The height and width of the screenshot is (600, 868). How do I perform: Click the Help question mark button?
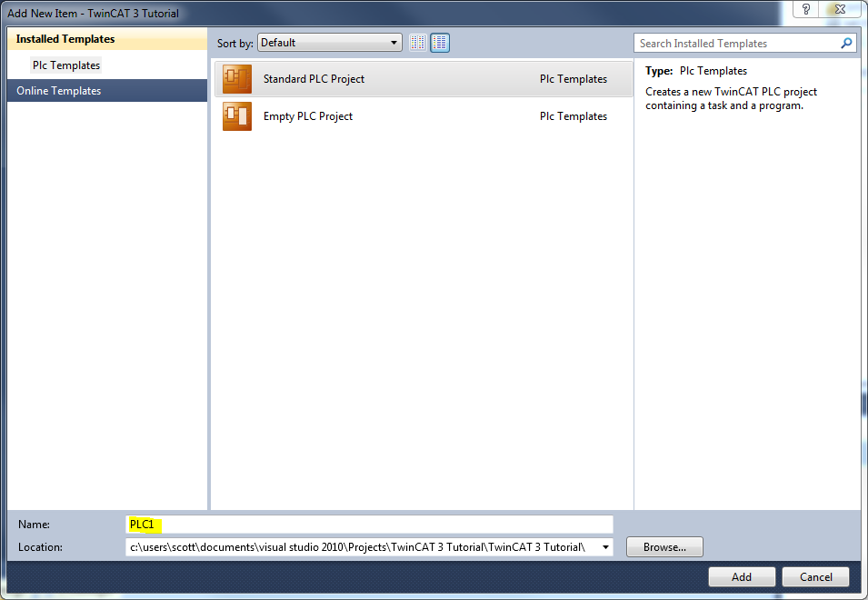coord(805,9)
